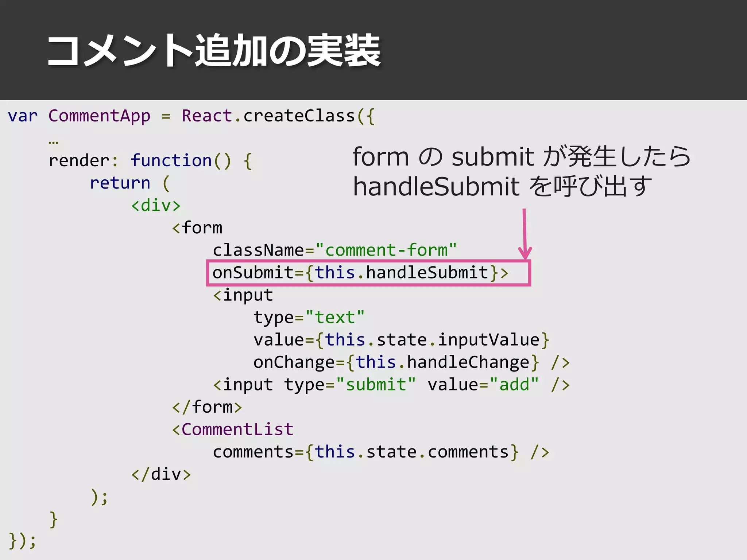Click the code line 'var CommentApp = React.createClass({'

coord(191,116)
